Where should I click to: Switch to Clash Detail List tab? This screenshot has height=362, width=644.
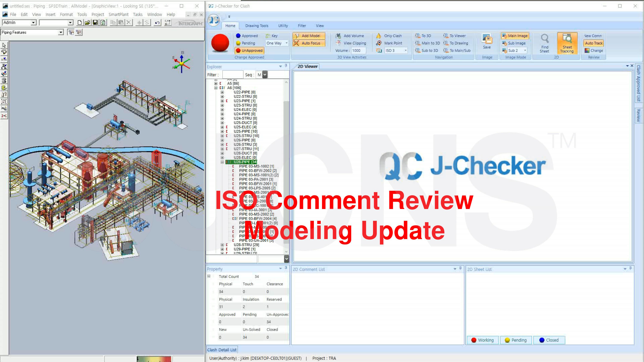point(222,350)
